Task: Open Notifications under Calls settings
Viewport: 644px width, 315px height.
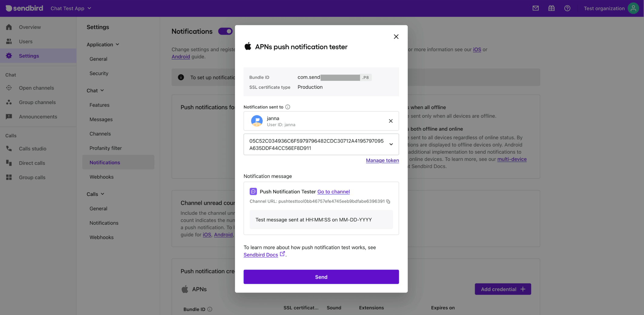Action: (x=104, y=223)
